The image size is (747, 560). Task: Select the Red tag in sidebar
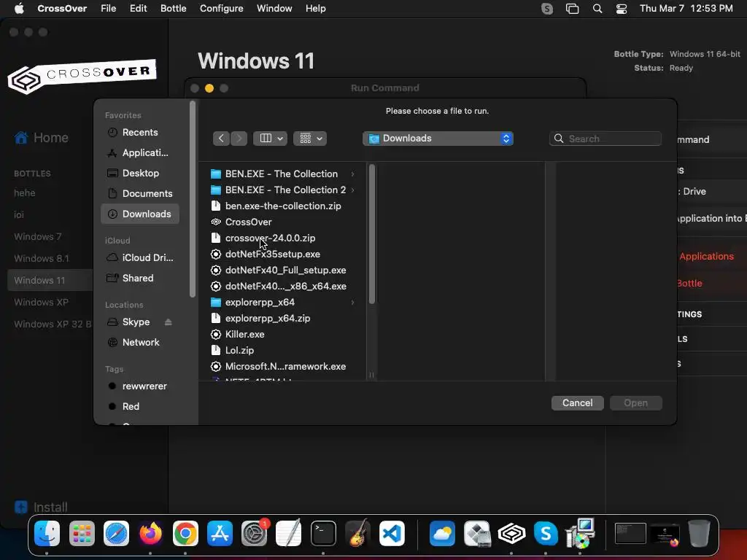[140, 407]
